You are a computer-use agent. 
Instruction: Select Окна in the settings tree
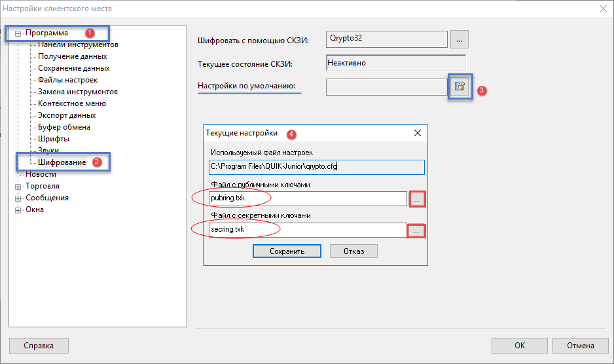(x=35, y=209)
